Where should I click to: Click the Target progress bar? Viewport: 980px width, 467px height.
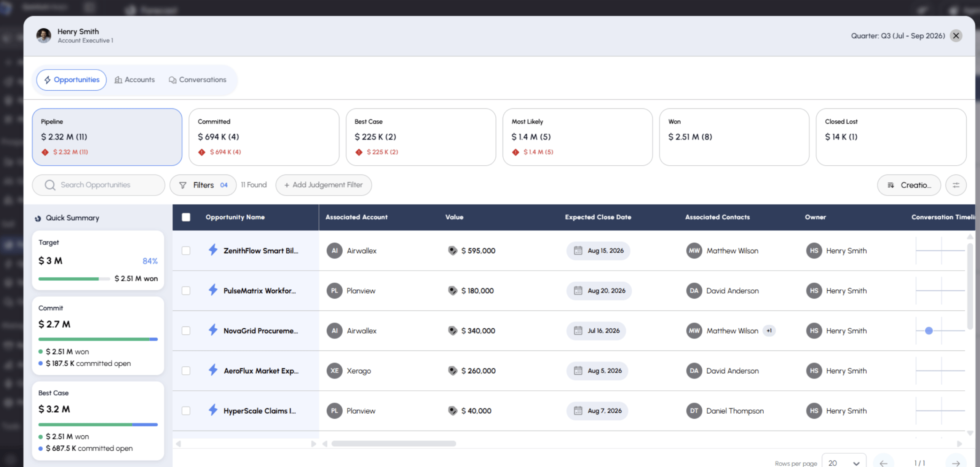74,279
